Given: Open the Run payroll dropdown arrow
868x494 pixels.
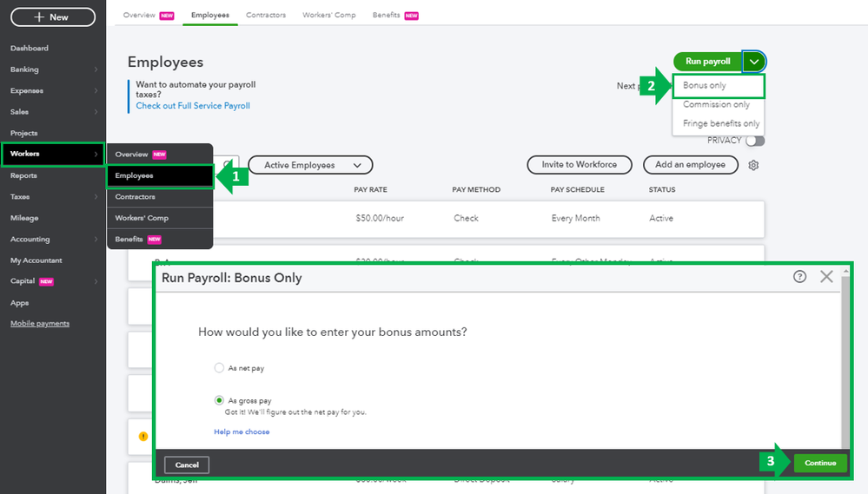Looking at the screenshot, I should (754, 62).
